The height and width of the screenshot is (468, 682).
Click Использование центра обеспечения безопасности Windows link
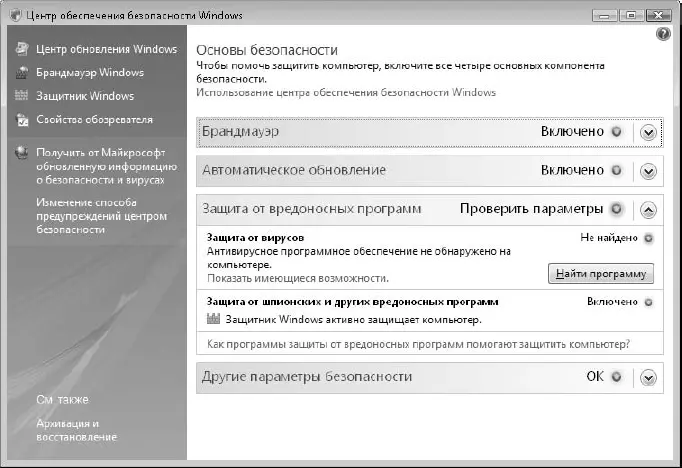pos(346,92)
